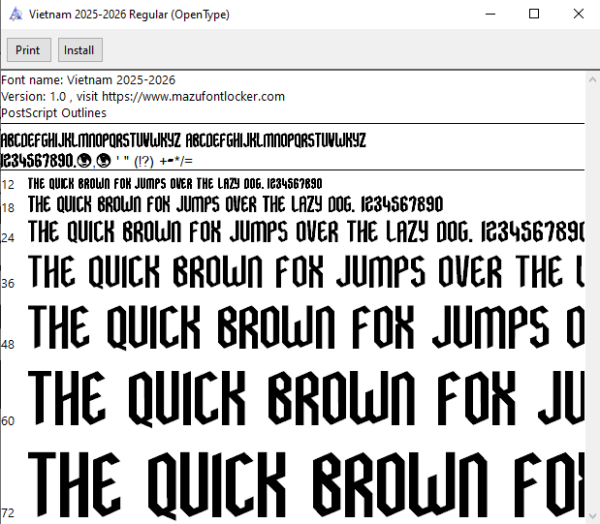Click the alphabet glyph sample line
Image resolution: width=600 pixels, height=524 pixels.
183,140
